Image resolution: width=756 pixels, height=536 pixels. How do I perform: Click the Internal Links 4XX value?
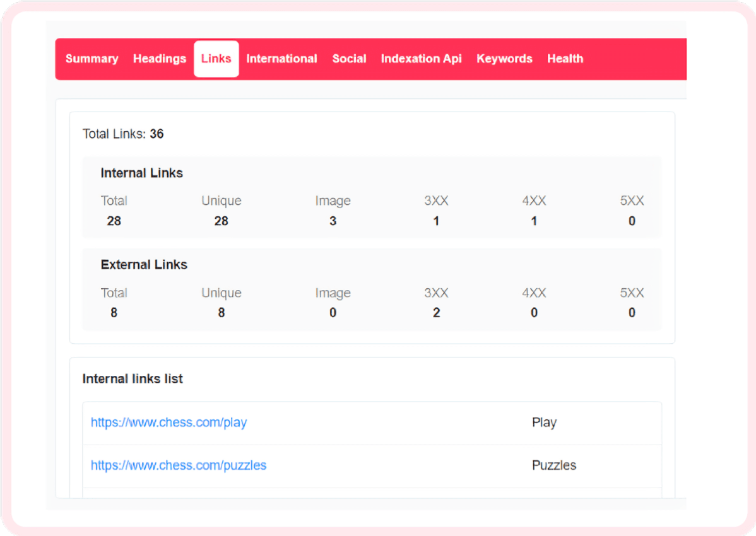(534, 221)
